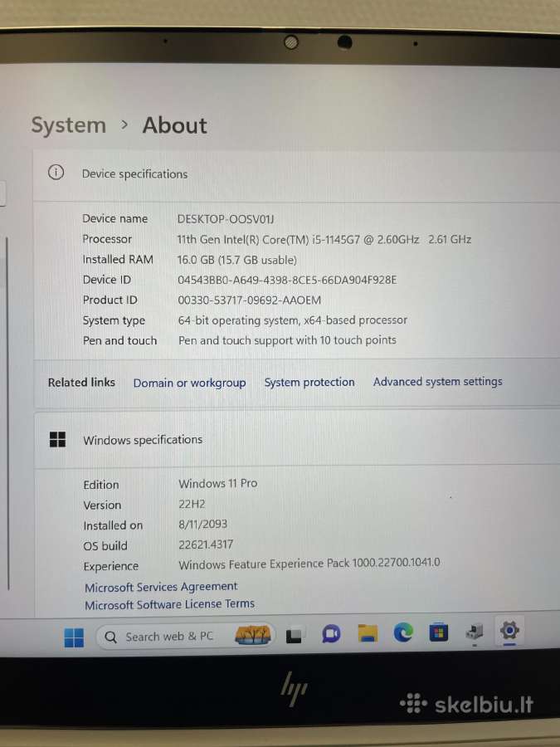The width and height of the screenshot is (560, 747).
Task: Click the magnifier icon in search box
Action: (x=110, y=637)
